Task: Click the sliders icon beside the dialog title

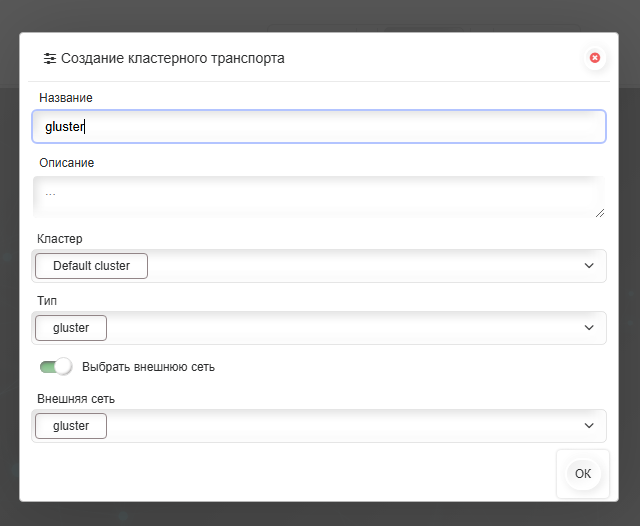Action: [x=50, y=58]
